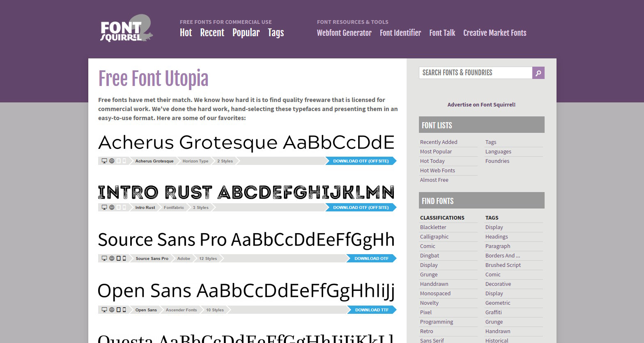
Task: Click the app phone icon for Intro Rust
Action: [124, 207]
